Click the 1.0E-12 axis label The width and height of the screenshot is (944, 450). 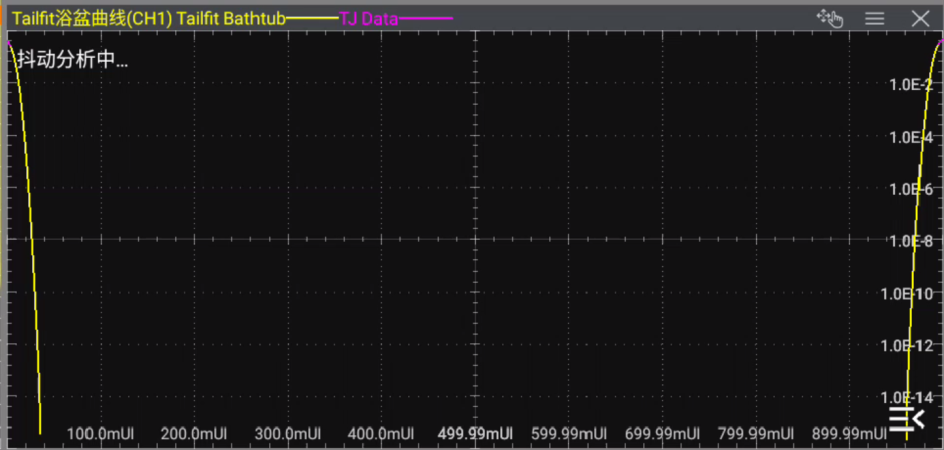(x=908, y=346)
